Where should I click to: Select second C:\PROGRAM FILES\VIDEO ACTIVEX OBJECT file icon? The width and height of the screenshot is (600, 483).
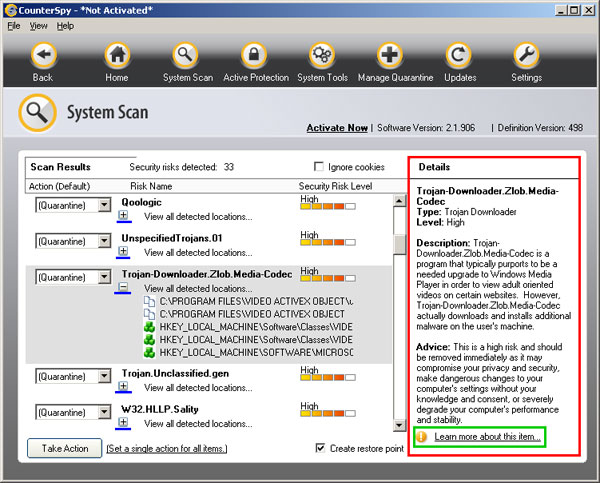click(149, 314)
